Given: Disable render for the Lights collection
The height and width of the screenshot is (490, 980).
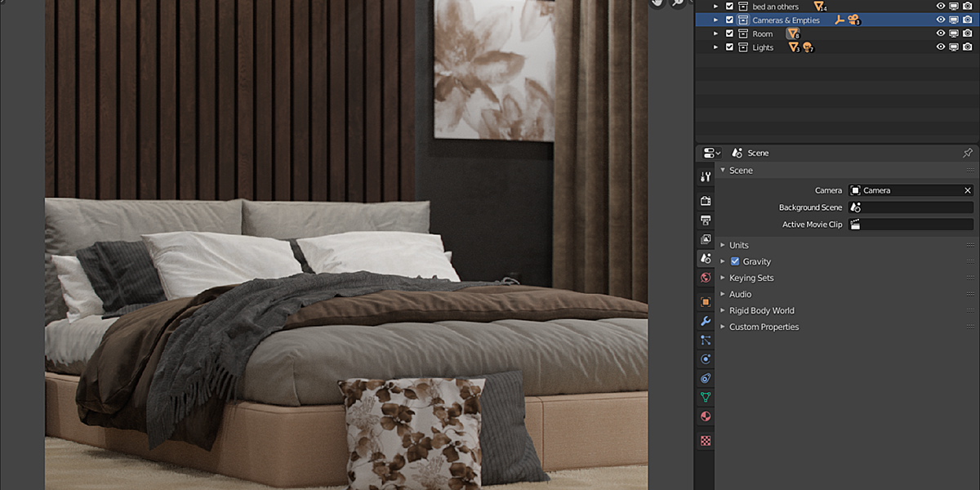Looking at the screenshot, I should click(x=968, y=47).
